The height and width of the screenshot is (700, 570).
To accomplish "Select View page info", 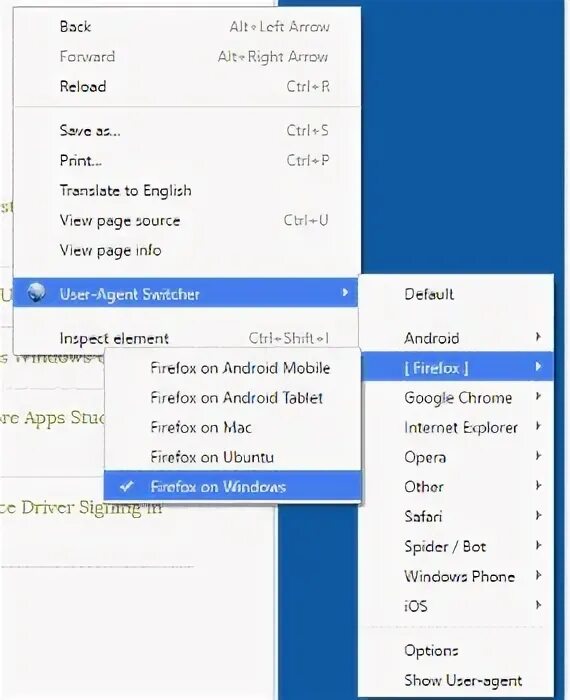I will (x=187, y=250).
